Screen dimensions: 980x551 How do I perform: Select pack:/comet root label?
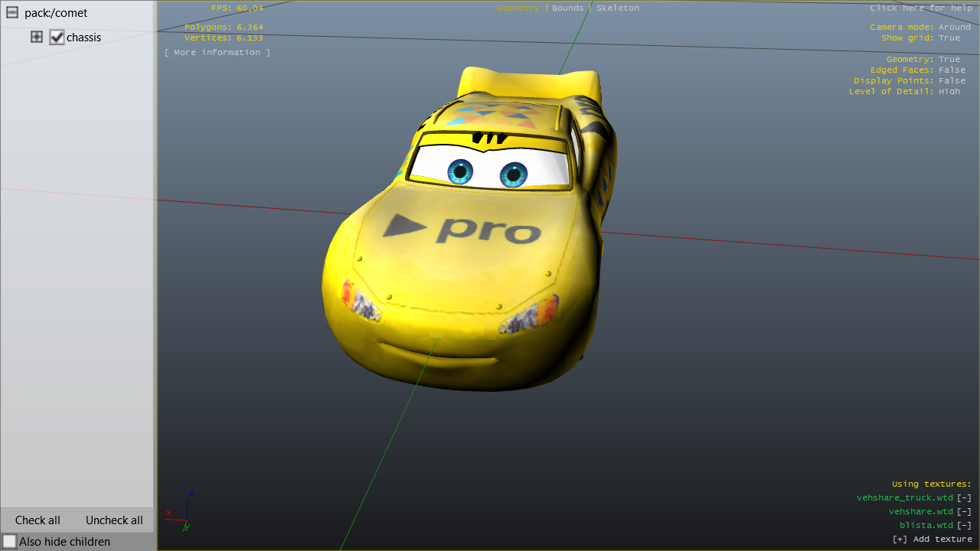pos(56,12)
